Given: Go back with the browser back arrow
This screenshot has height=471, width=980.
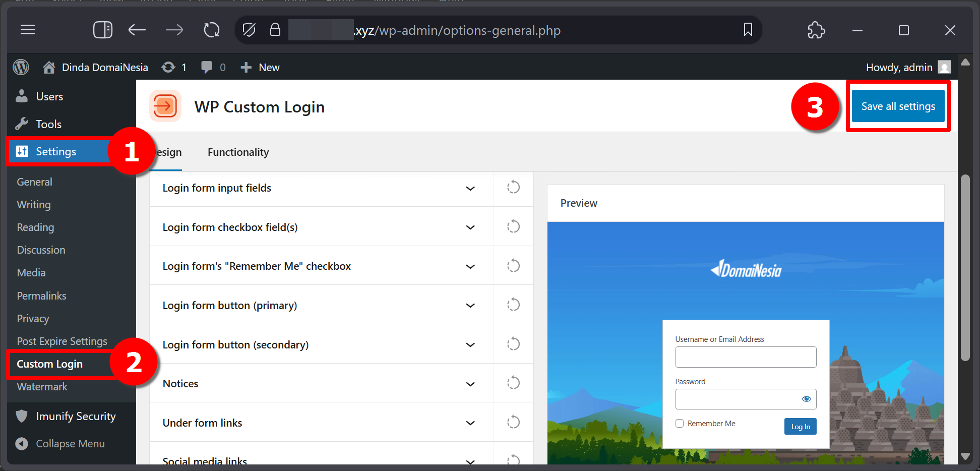Looking at the screenshot, I should 137,30.
